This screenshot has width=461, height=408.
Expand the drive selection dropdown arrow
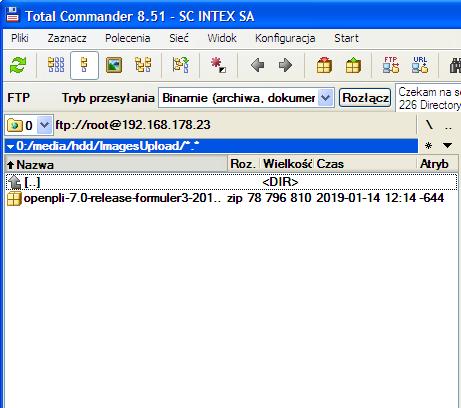click(44, 125)
